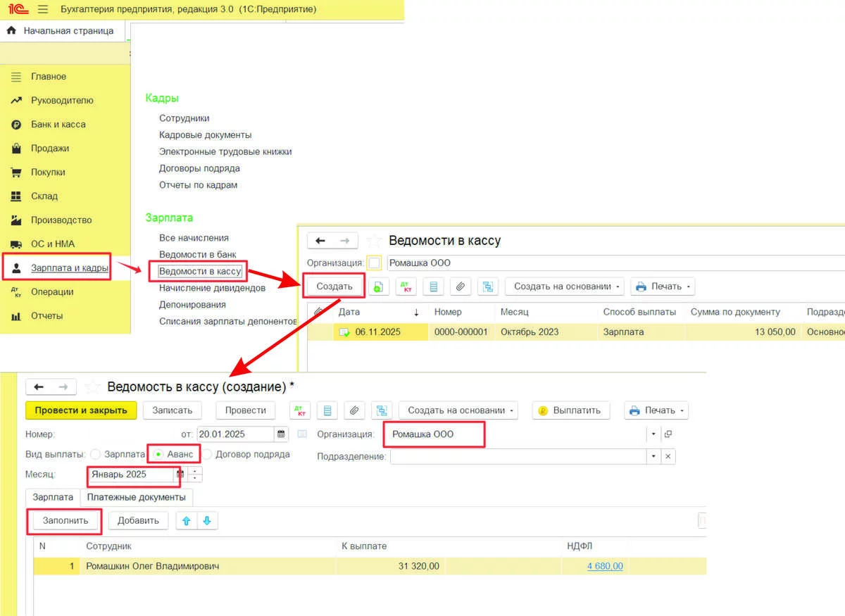The width and height of the screenshot is (845, 616).
Task: Tick the Организация filter checkbox
Action: click(375, 263)
